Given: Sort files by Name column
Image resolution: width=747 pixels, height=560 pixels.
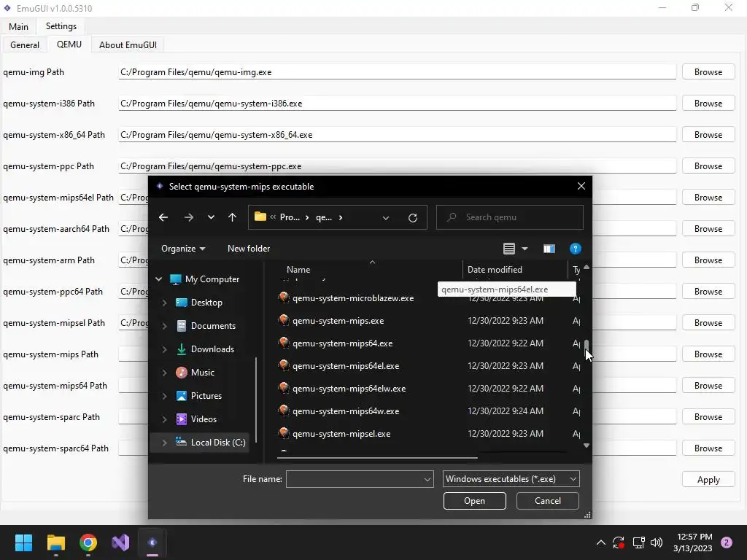Looking at the screenshot, I should pyautogui.click(x=298, y=270).
